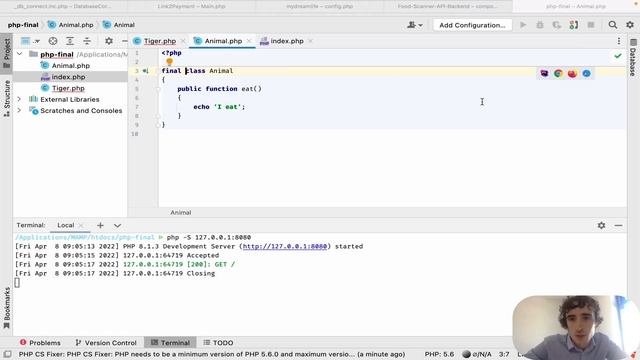The image size is (640, 360).
Task: Open Project panel options gear
Action: tap(109, 41)
